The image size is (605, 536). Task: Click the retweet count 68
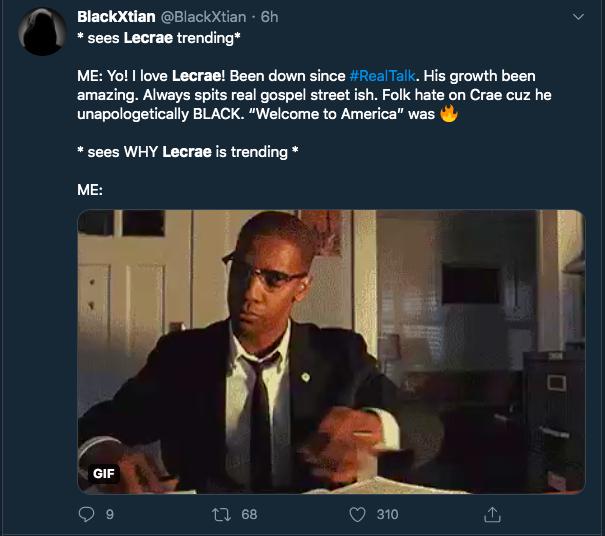click(x=249, y=514)
